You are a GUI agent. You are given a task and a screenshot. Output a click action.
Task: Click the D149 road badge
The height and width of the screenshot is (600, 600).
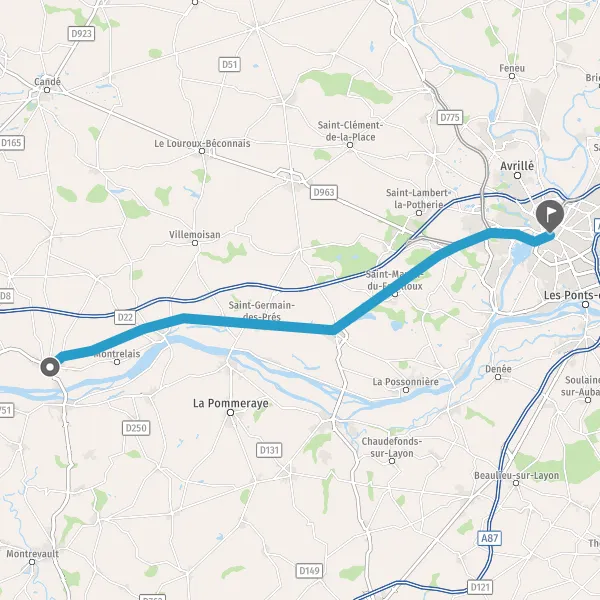click(309, 571)
